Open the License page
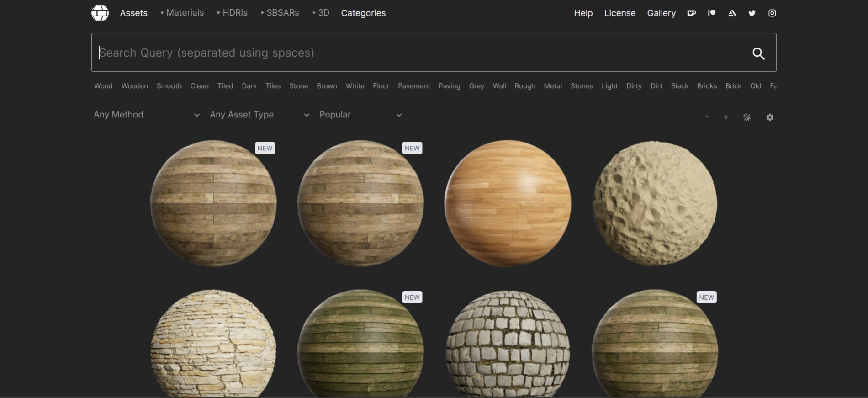The height and width of the screenshot is (398, 868). click(620, 13)
